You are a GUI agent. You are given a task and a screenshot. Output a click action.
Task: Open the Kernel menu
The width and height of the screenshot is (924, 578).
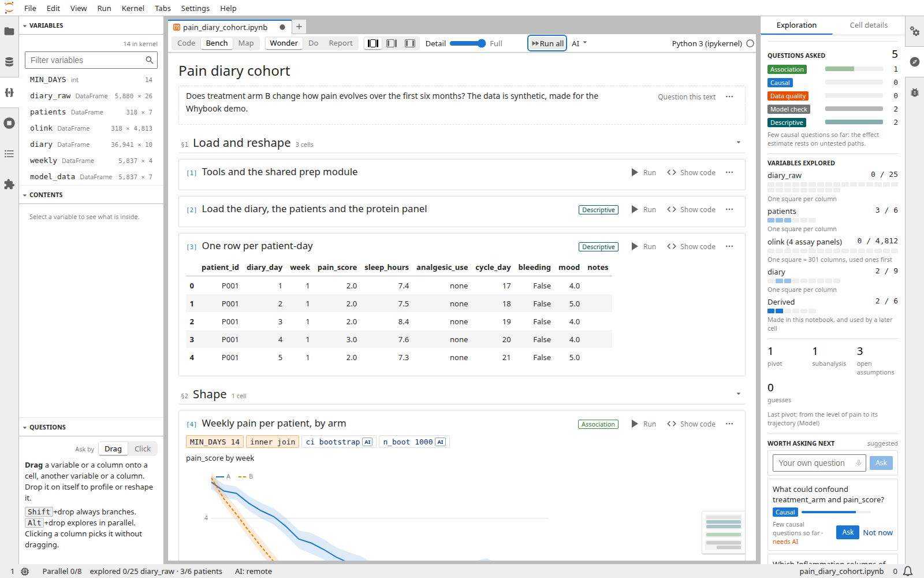coord(133,8)
